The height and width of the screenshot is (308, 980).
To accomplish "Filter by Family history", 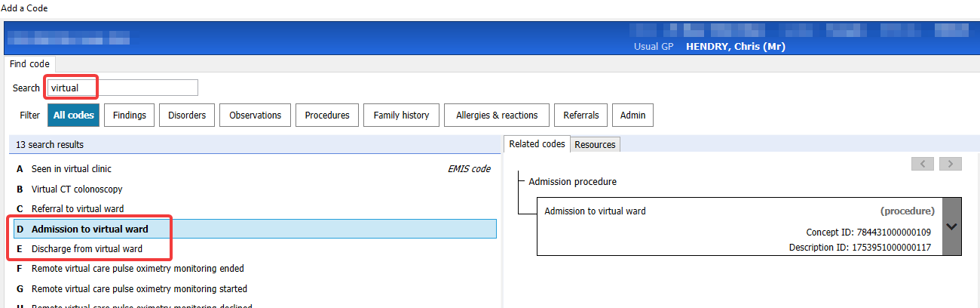I will click(401, 115).
